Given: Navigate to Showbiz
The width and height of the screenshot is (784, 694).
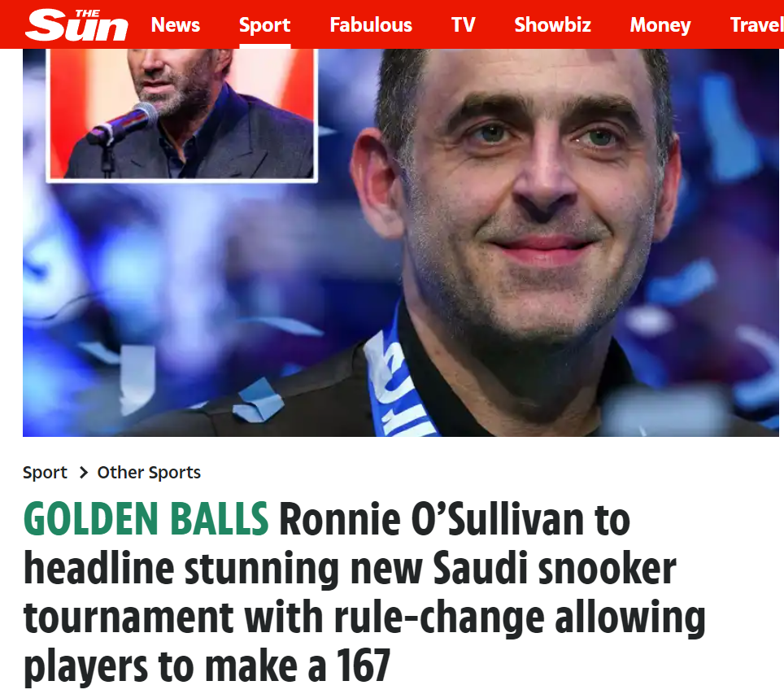Looking at the screenshot, I should (x=552, y=25).
